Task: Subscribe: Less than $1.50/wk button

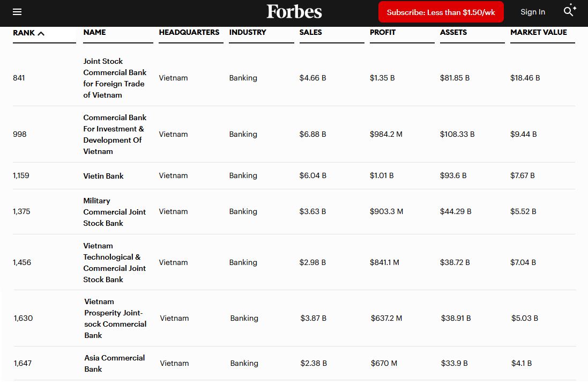Action: click(441, 12)
